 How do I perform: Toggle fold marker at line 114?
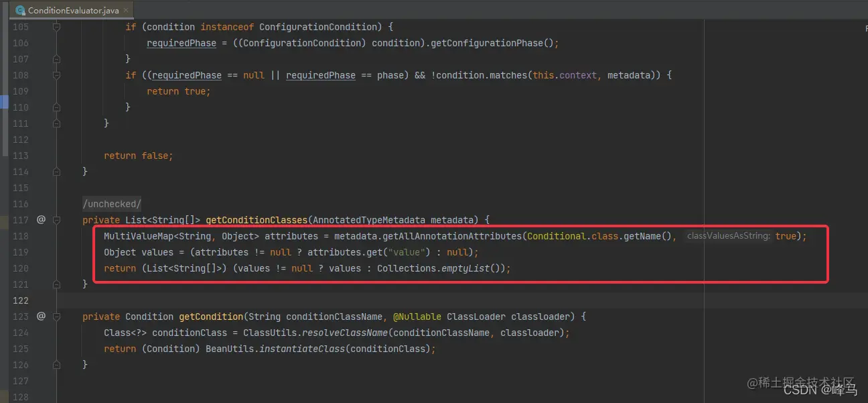[57, 172]
